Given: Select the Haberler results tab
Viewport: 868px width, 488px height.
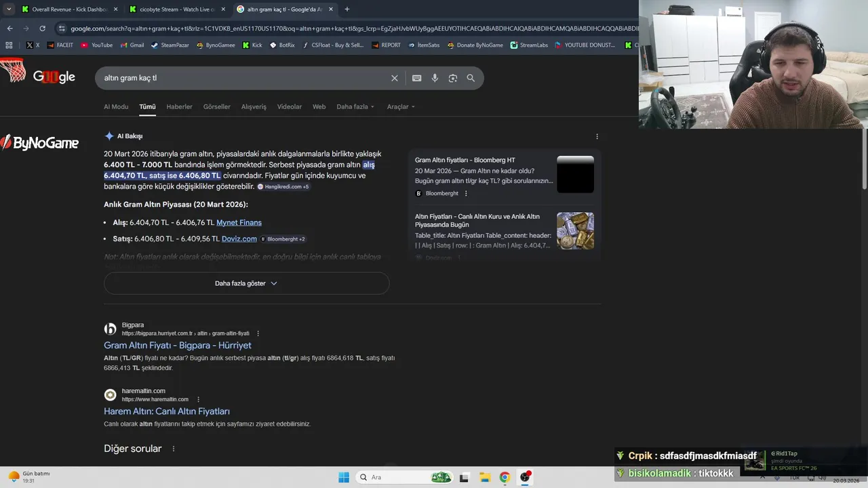Looking at the screenshot, I should (180, 106).
